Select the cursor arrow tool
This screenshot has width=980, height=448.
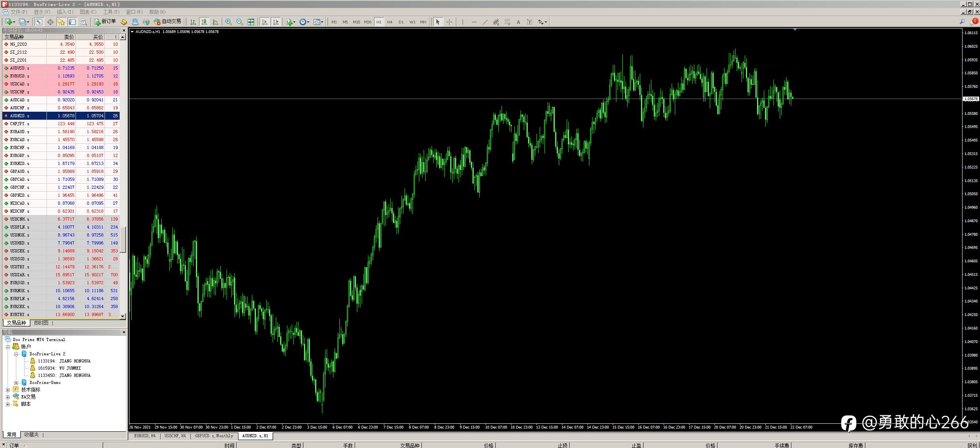pyautogui.click(x=438, y=22)
